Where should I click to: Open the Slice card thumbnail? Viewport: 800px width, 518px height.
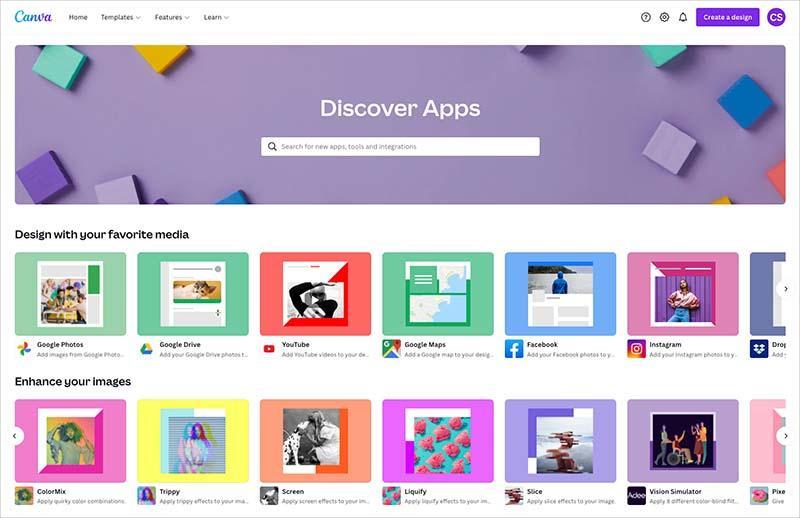(x=560, y=441)
